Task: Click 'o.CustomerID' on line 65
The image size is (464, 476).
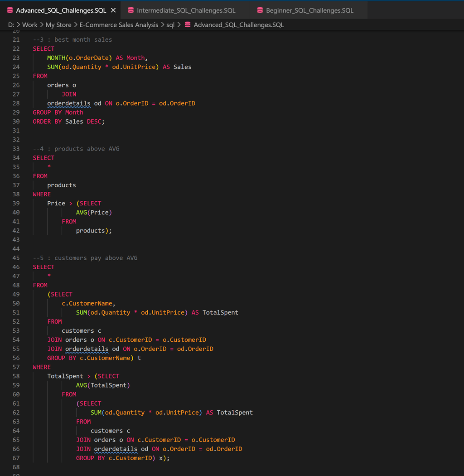Action: [213, 440]
